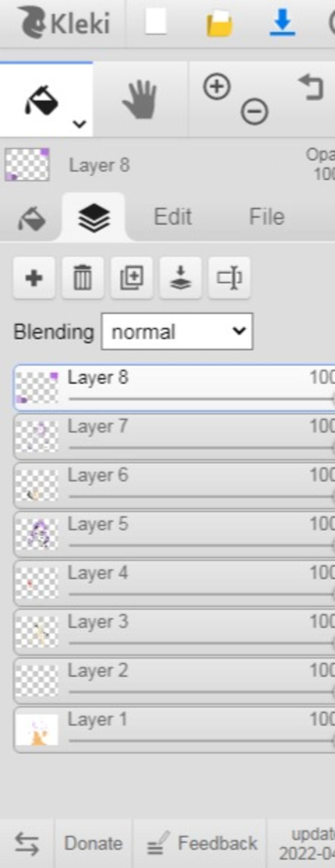Image resolution: width=335 pixels, height=868 pixels.
Task: Open the File tab
Action: (267, 216)
